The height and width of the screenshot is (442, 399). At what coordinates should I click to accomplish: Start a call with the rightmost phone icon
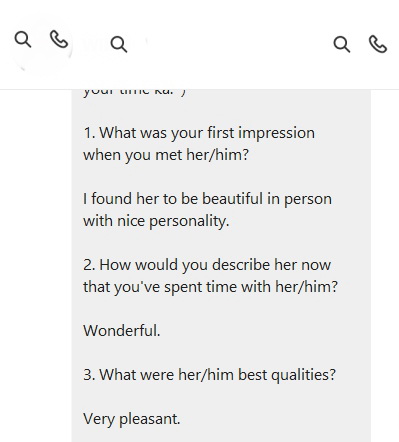click(378, 44)
